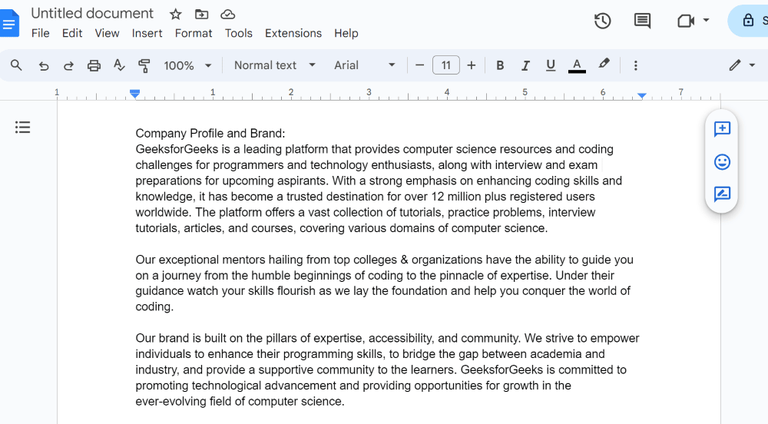Toggle underline formatting

(x=551, y=65)
